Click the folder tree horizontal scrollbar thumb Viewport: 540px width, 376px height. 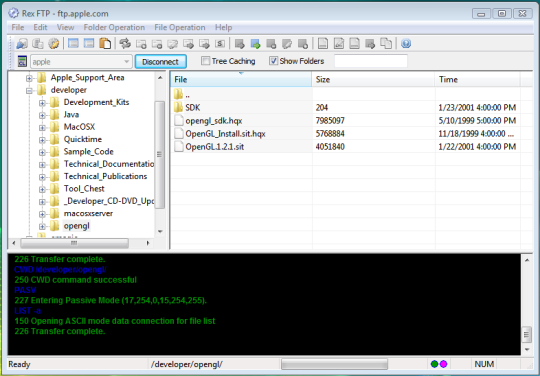click(74, 243)
